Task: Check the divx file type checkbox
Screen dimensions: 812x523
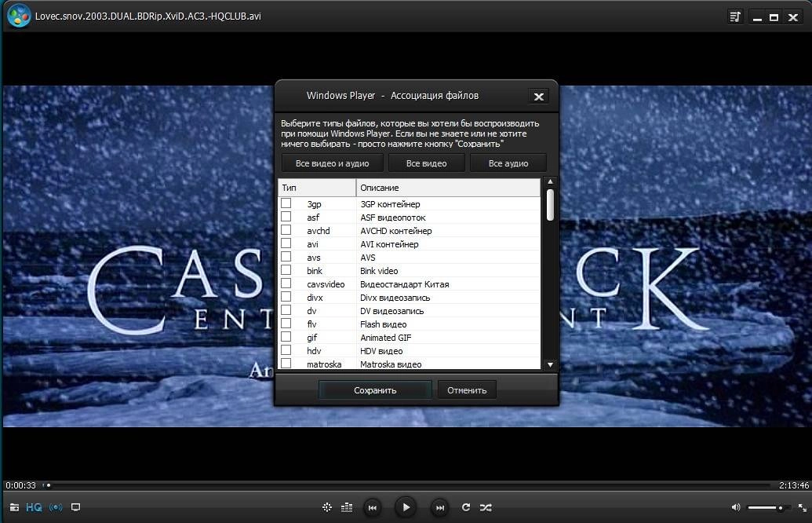Action: [286, 297]
